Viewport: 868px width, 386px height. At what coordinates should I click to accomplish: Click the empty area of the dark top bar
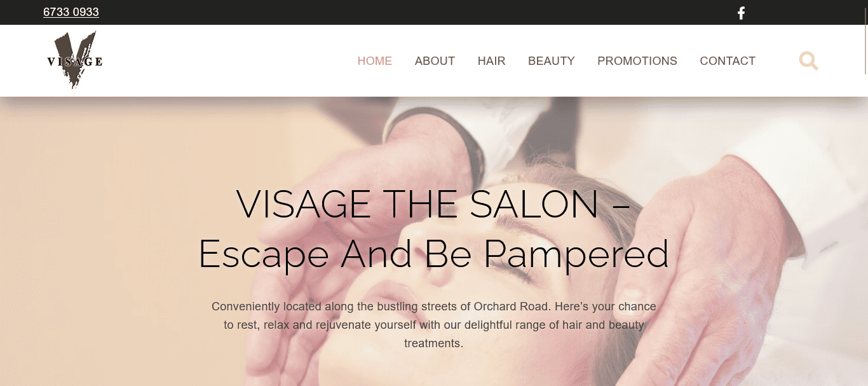413,12
